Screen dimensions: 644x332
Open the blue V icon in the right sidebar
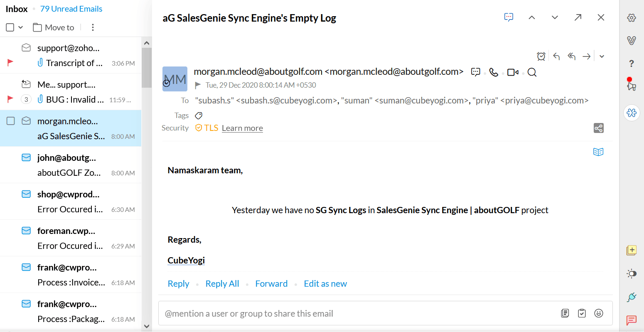tap(632, 40)
